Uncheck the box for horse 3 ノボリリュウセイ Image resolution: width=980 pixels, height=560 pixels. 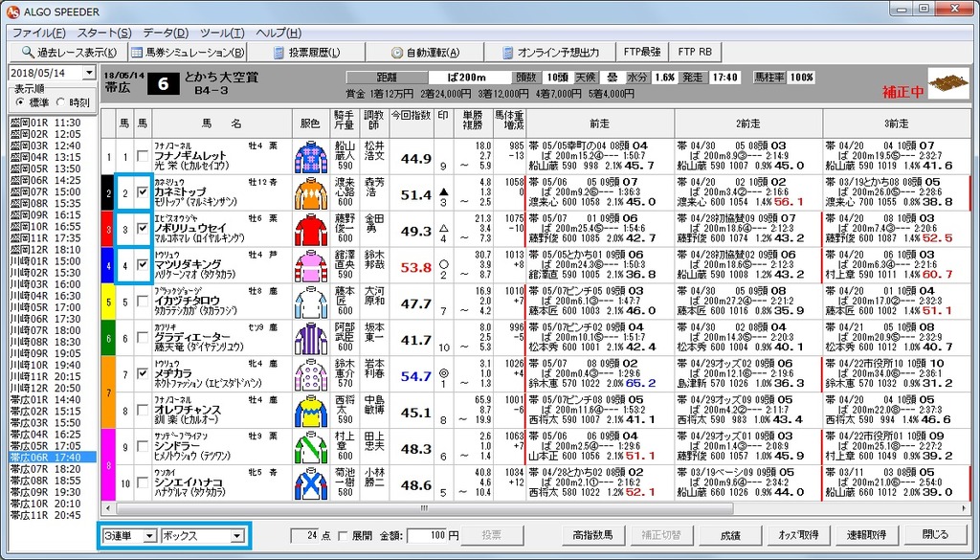143,229
